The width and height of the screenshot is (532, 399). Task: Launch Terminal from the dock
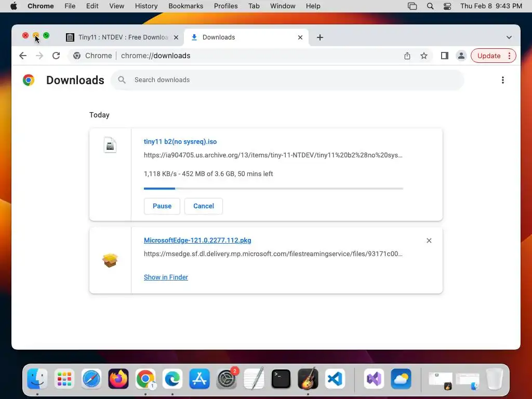[281, 379]
